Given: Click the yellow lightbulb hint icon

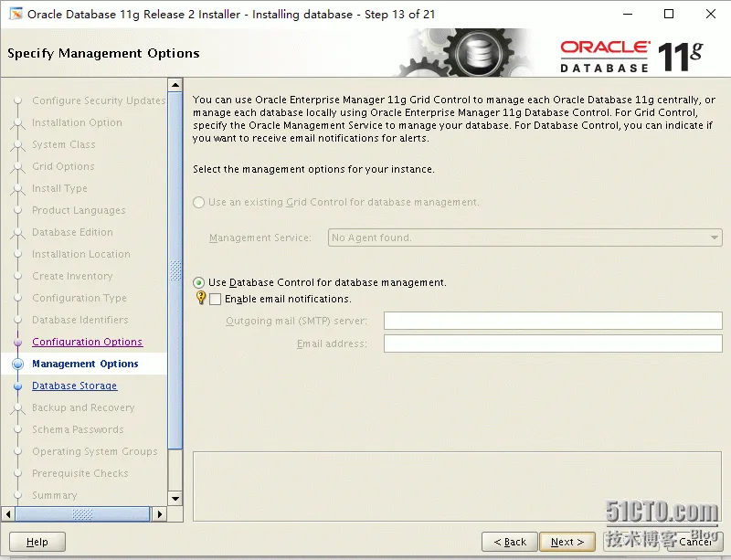Looking at the screenshot, I should tap(201, 298).
